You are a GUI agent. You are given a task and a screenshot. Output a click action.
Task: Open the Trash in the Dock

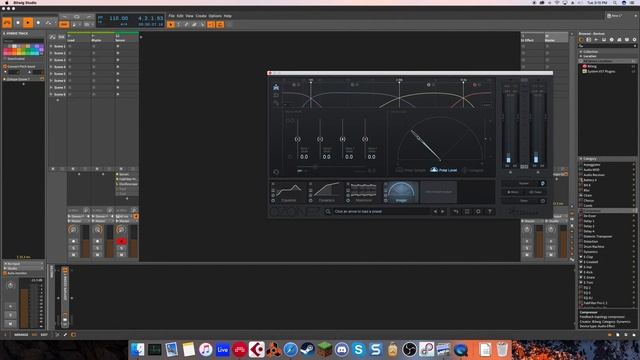click(502, 349)
